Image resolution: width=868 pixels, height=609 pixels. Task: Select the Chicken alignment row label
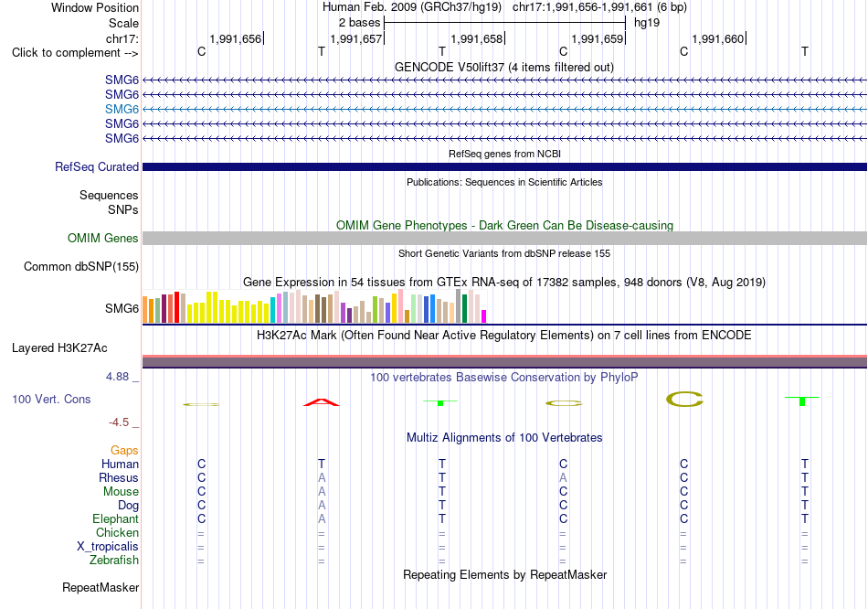(x=117, y=532)
